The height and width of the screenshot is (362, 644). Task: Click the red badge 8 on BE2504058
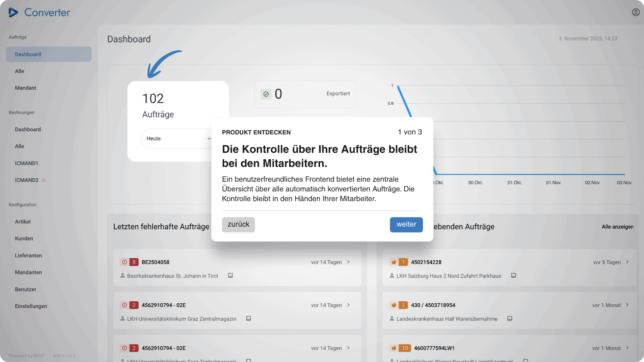point(134,262)
